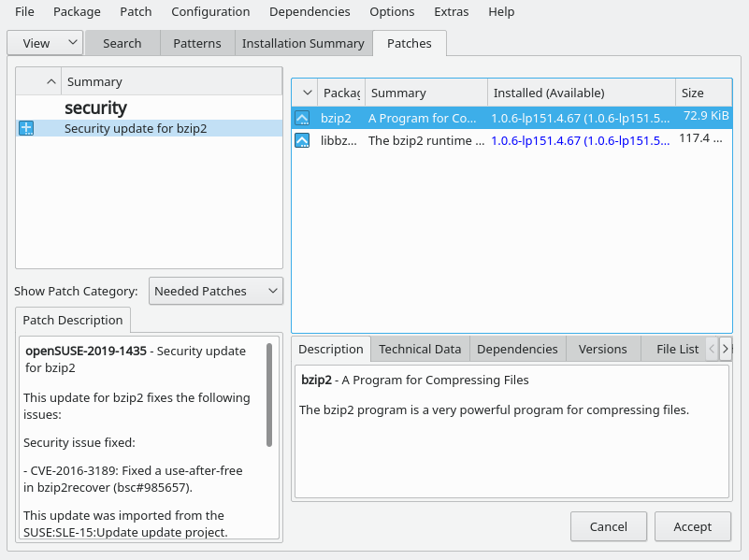Open the Versions tab
Screen dimensions: 749x560
click(602, 349)
